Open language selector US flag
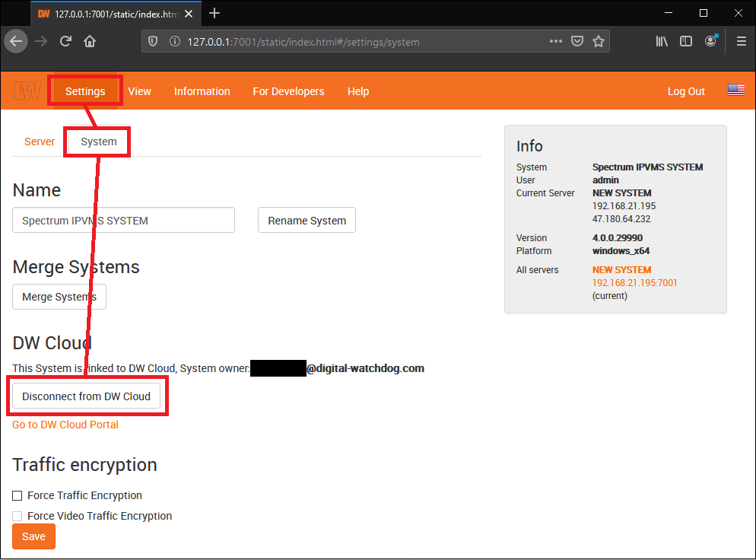The width and height of the screenshot is (756, 560). coord(735,91)
